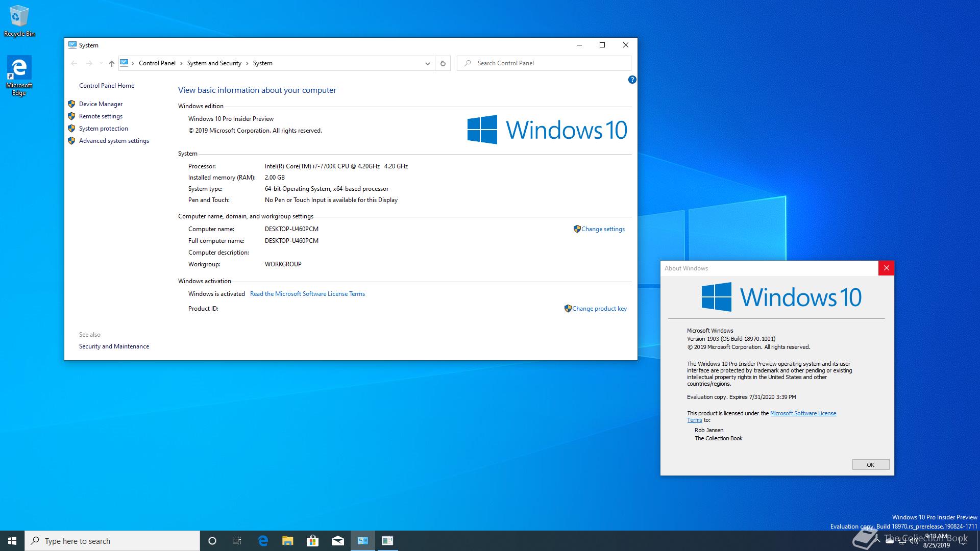This screenshot has width=980, height=551.
Task: Expand the chevron after System and Security breadcrumb
Action: point(247,63)
